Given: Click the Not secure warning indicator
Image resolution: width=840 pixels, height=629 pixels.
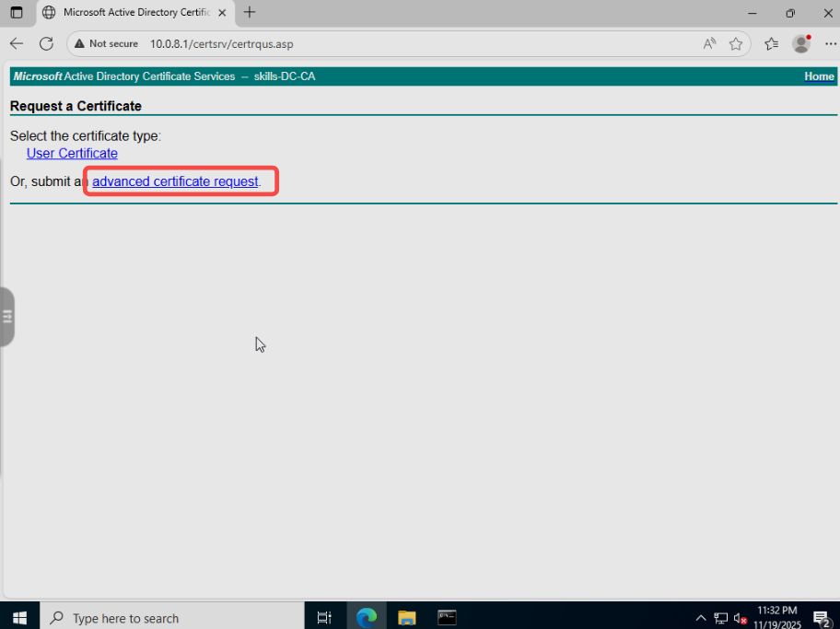Looking at the screenshot, I should pyautogui.click(x=107, y=44).
